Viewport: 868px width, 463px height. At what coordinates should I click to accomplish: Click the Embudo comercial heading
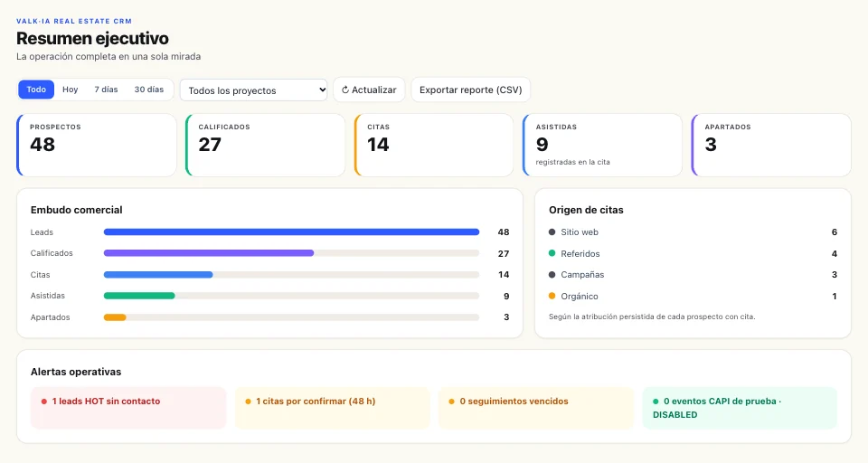pyautogui.click(x=76, y=210)
